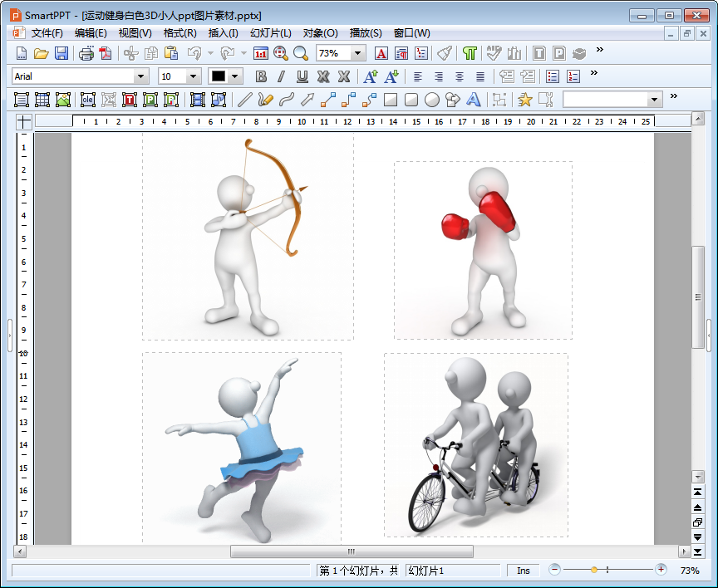This screenshot has height=588, width=718.
Task: Open the 73% zoom level dropdown
Action: pyautogui.click(x=358, y=53)
